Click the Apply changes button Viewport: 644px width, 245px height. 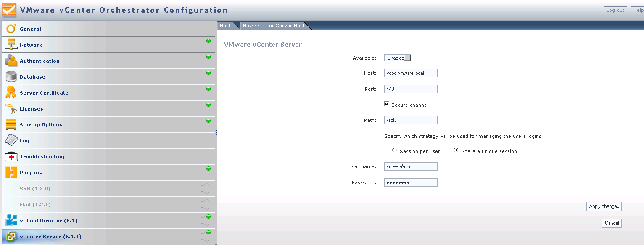(604, 206)
